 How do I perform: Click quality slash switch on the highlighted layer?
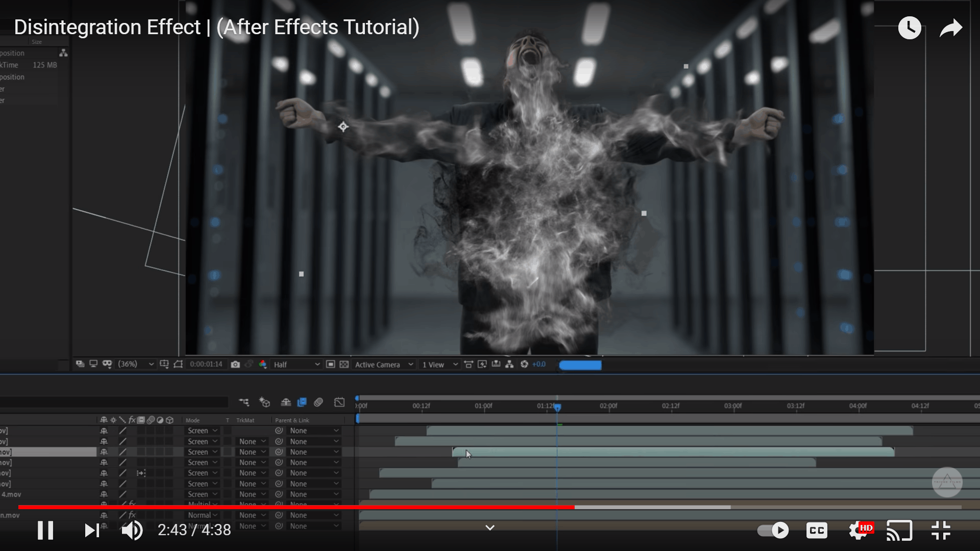[122, 452]
